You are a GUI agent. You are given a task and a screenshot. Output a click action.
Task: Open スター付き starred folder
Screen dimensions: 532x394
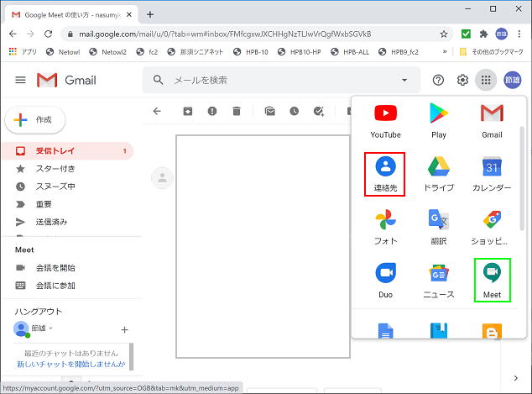[55, 169]
